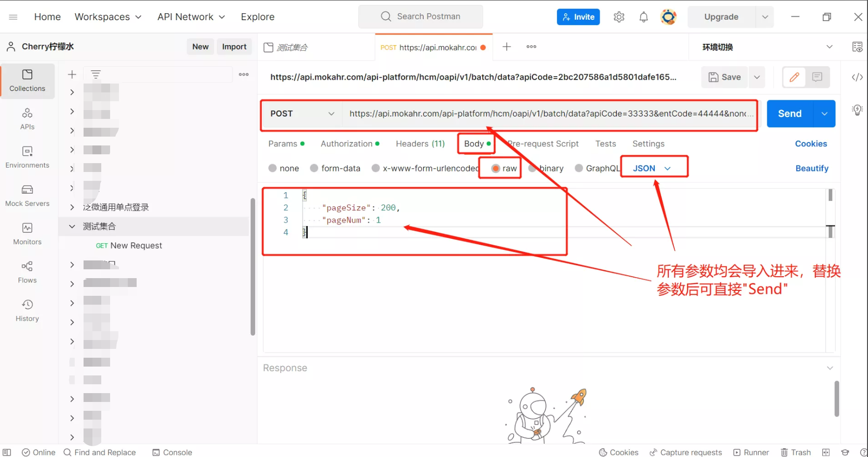Open collections panel three-dot options
Viewport: 868px width, 457px height.
tap(244, 74)
